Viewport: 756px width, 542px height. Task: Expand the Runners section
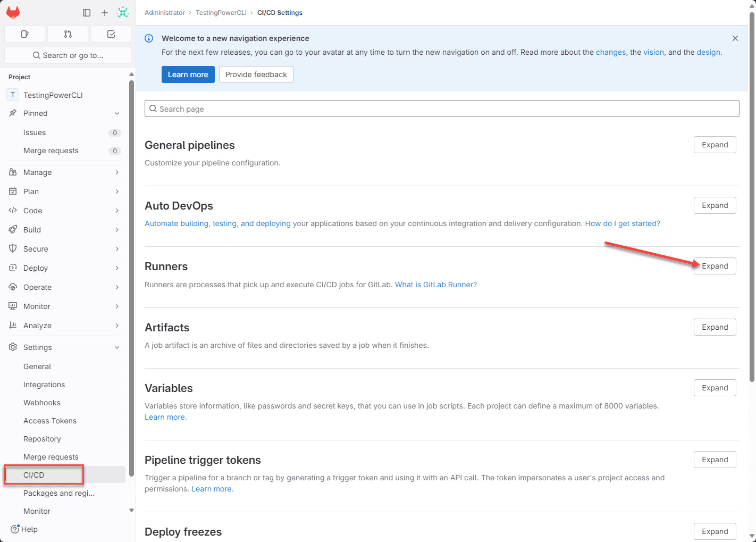tap(715, 266)
